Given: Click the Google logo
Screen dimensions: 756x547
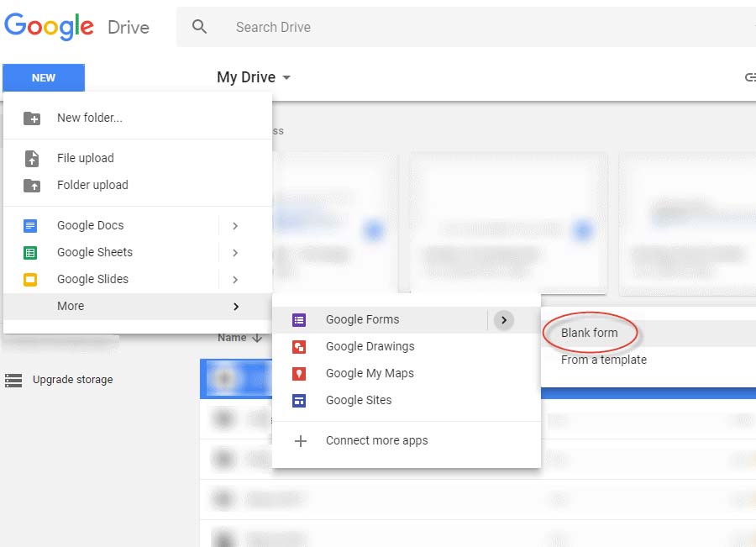Looking at the screenshot, I should tap(49, 26).
